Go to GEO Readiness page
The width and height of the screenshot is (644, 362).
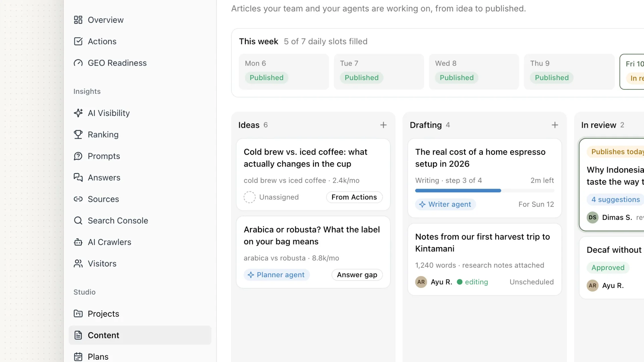[x=140, y=63]
